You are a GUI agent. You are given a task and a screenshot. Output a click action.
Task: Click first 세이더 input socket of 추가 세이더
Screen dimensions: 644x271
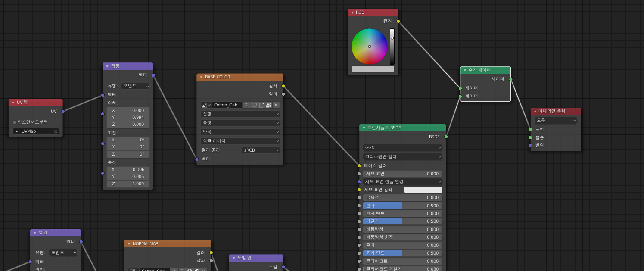(460, 88)
